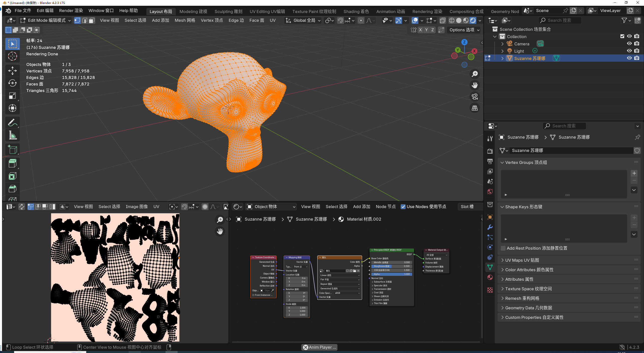Viewport: 644px width, 353px height.
Task: Open the Output properties tab
Action: pos(490,161)
